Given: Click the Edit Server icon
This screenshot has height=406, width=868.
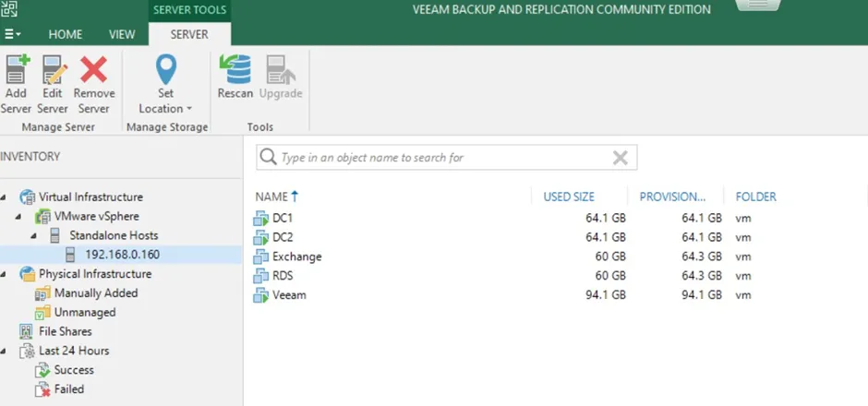Looking at the screenshot, I should (x=53, y=70).
